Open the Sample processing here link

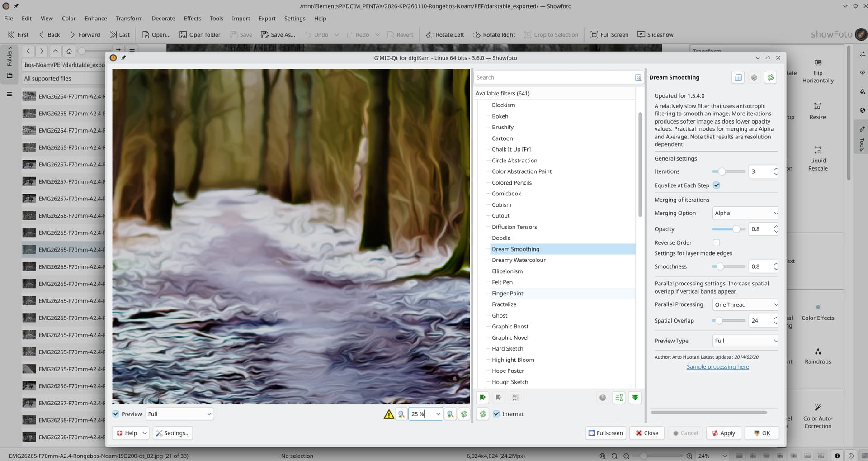717,367
